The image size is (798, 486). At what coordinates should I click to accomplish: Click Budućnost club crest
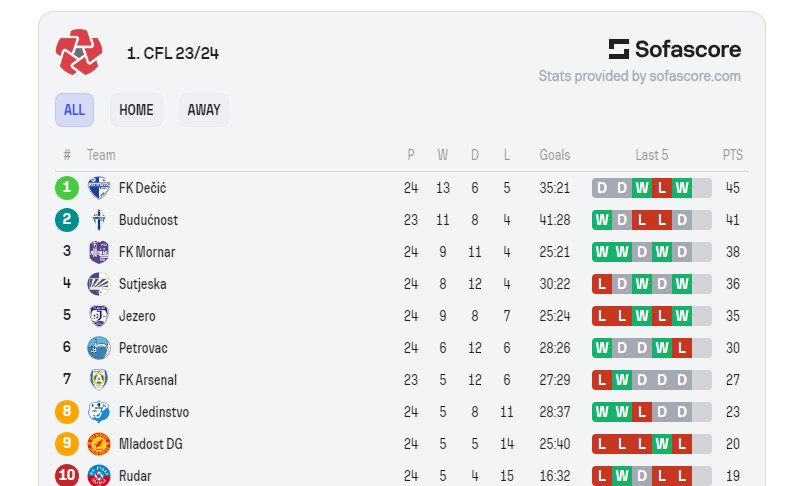click(x=99, y=220)
